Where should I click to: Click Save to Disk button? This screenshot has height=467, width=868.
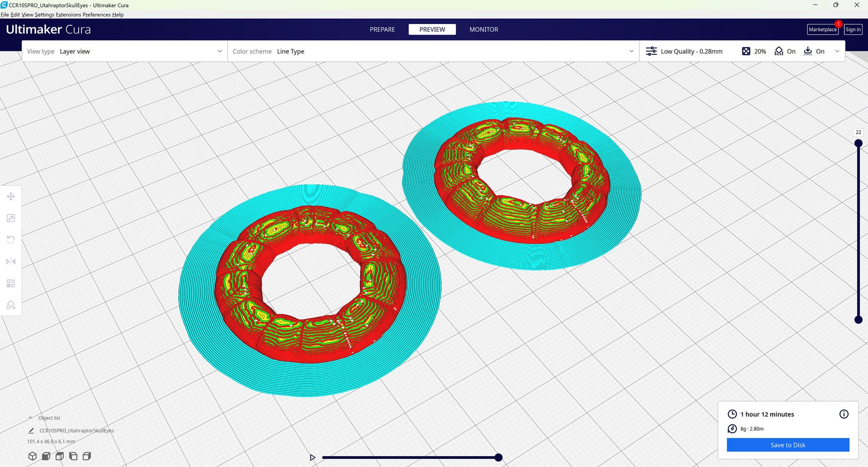point(788,445)
